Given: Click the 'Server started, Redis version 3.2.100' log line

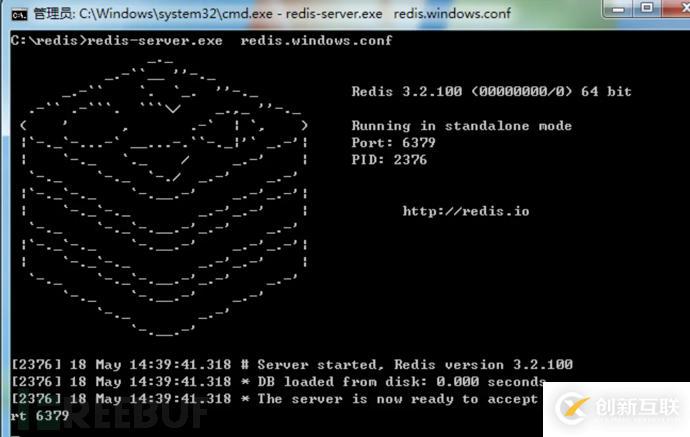Looking at the screenshot, I should (292, 364).
